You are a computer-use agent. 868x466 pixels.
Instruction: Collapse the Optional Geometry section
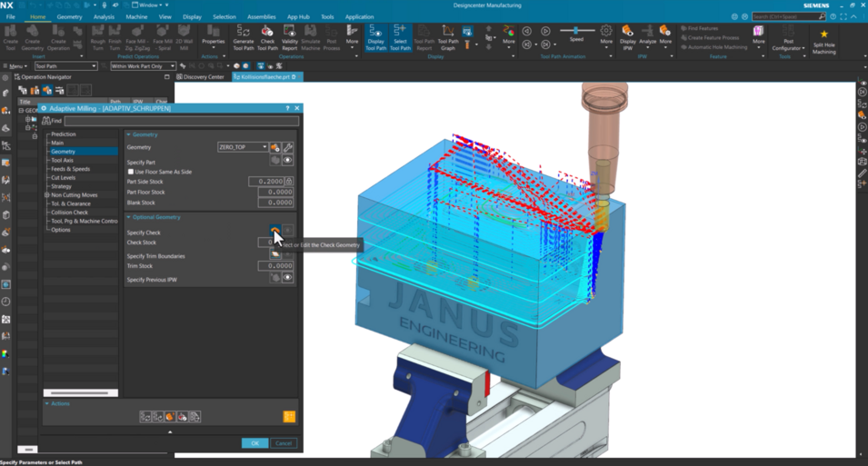[x=128, y=217]
